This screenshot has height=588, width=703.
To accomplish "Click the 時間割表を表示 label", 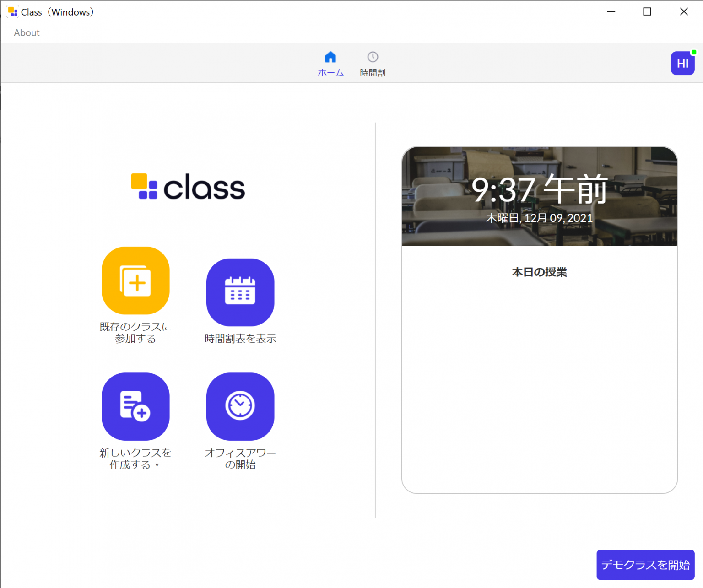I will click(240, 339).
